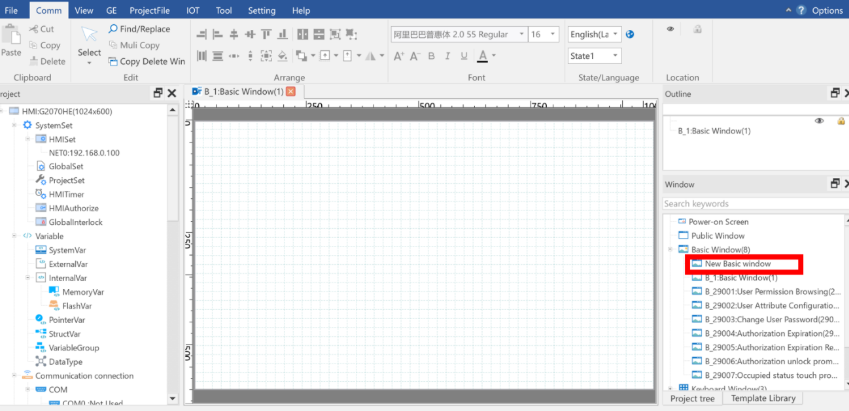This screenshot has height=411, width=849.
Task: Toggle the lock icon in Outline panel
Action: coord(841,121)
